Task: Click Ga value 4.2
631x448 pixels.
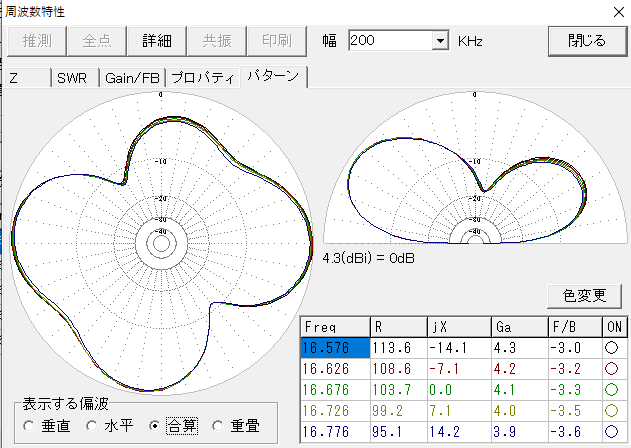Action: point(520,369)
